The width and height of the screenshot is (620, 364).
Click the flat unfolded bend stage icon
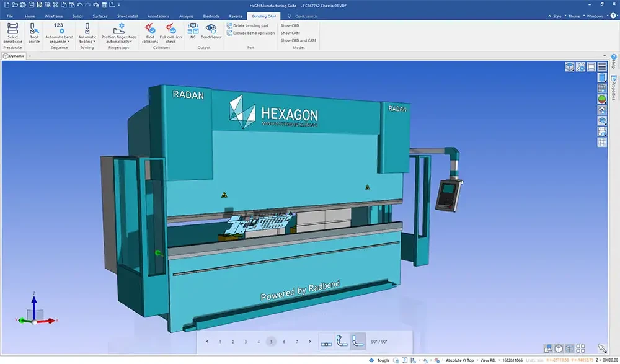pyautogui.click(x=326, y=342)
